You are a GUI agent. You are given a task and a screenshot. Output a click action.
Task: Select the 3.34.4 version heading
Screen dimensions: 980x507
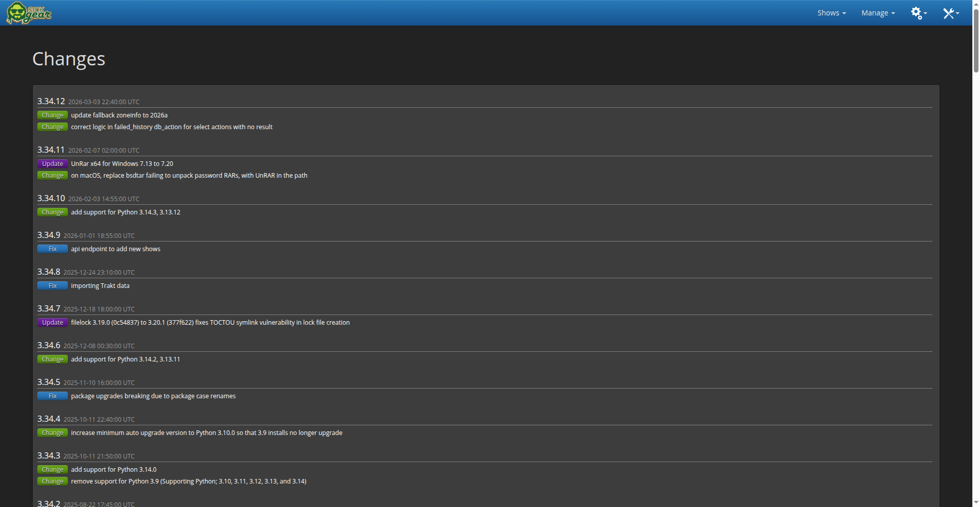[48, 419]
